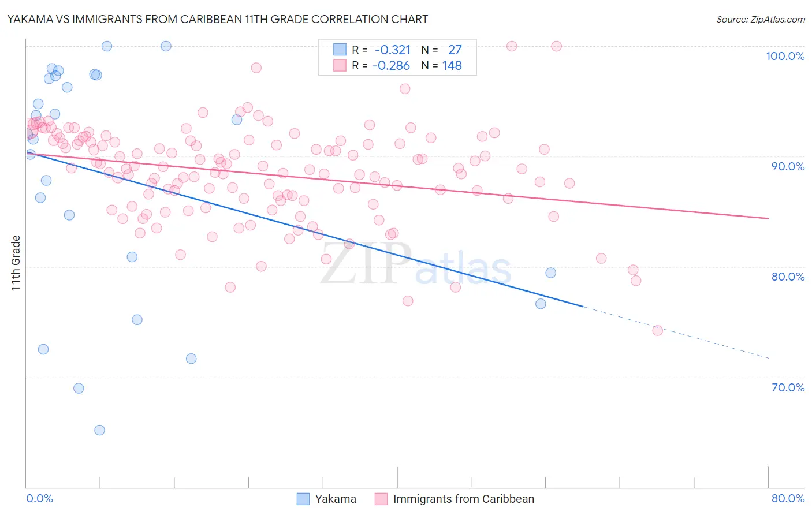Click the 90.0% y-axis label

tap(788, 166)
